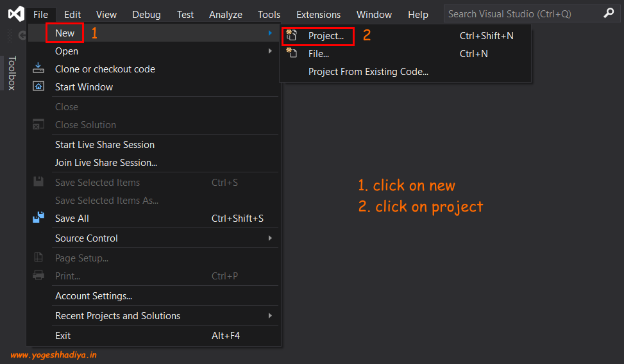Viewport: 624px width, 364px height.
Task: Expand the Open submenu arrow
Action: coord(271,51)
